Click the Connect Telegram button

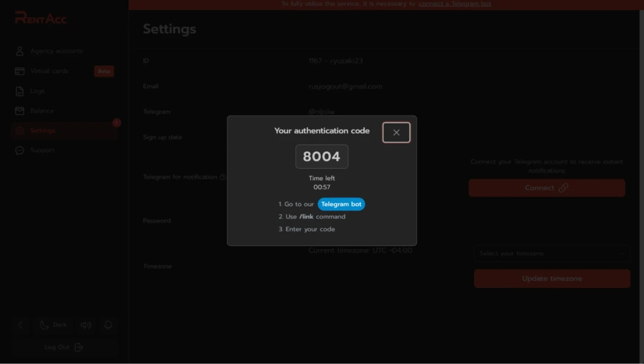click(x=547, y=188)
